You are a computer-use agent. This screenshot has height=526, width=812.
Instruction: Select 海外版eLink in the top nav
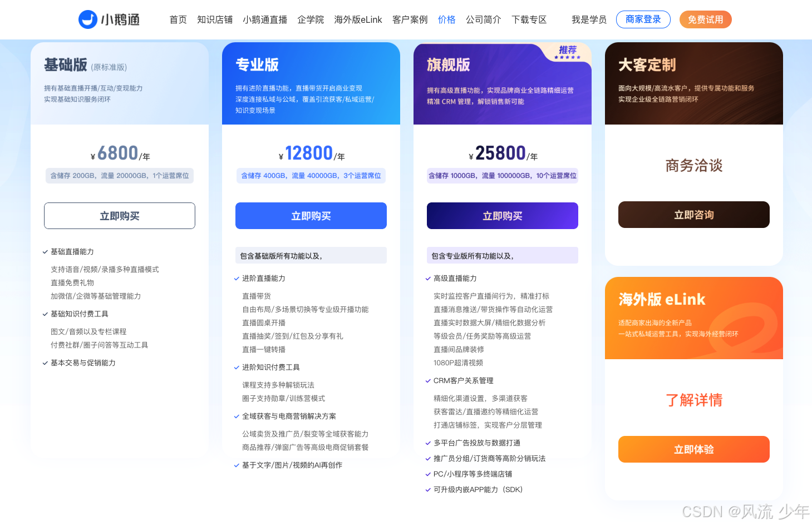click(358, 19)
